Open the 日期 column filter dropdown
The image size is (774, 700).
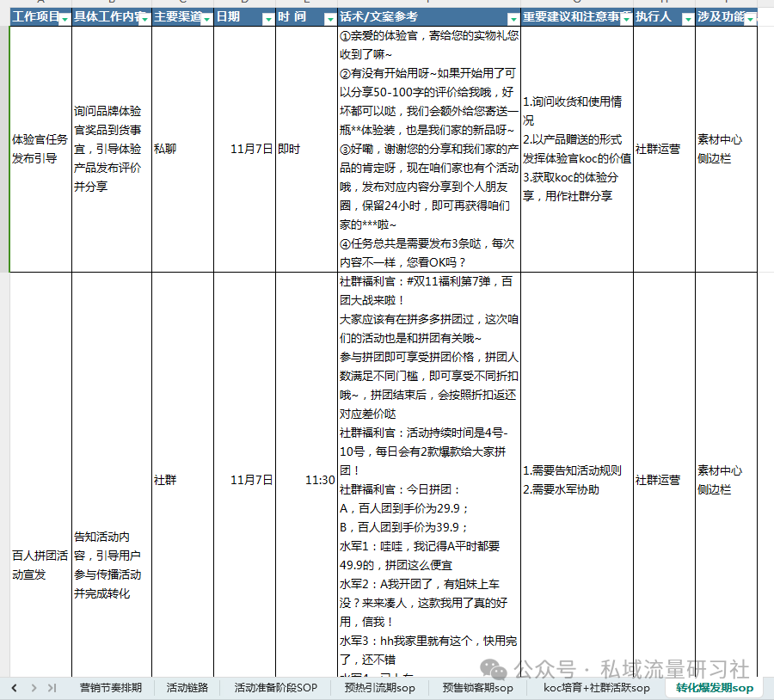click(x=268, y=19)
